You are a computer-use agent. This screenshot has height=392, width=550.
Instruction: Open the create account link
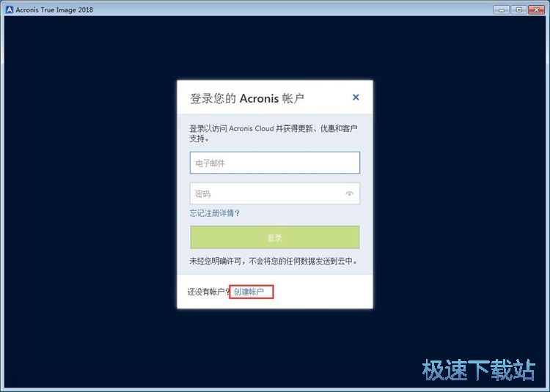[249, 292]
